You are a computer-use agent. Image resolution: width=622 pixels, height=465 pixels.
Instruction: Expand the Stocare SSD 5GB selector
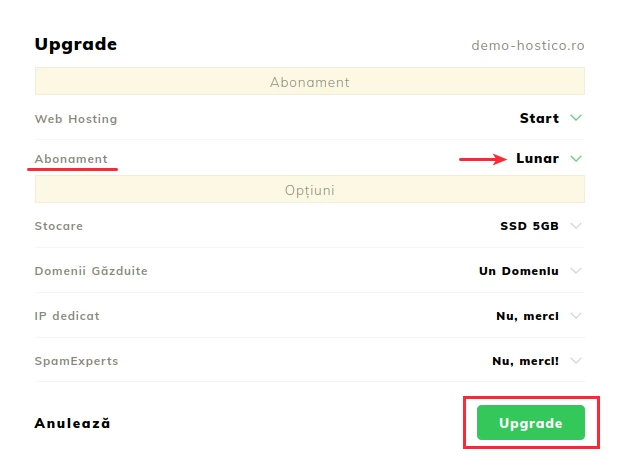[x=529, y=226]
